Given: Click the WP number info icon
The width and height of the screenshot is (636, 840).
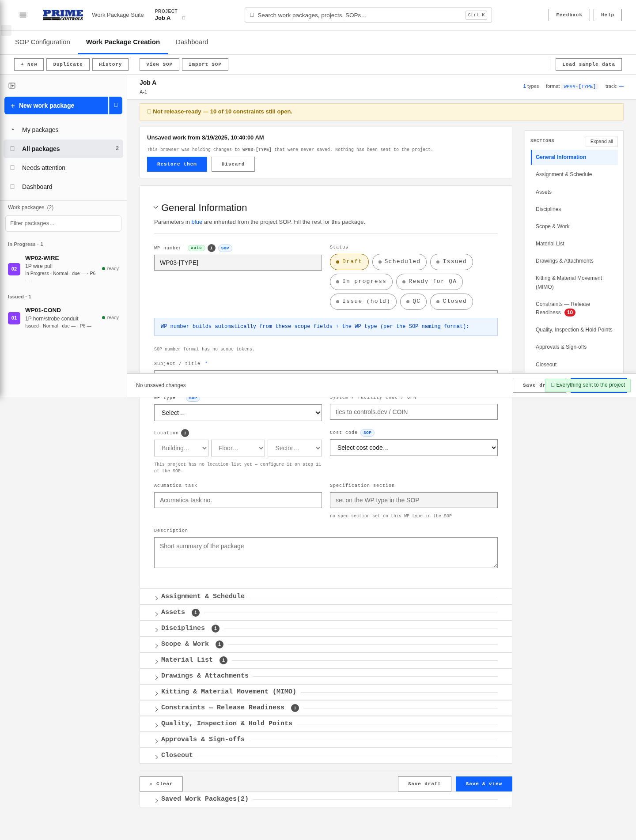Looking at the screenshot, I should pyautogui.click(x=212, y=248).
